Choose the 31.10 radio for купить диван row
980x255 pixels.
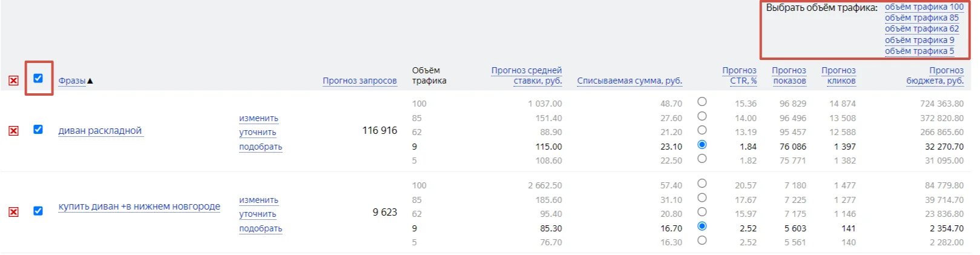tap(702, 198)
